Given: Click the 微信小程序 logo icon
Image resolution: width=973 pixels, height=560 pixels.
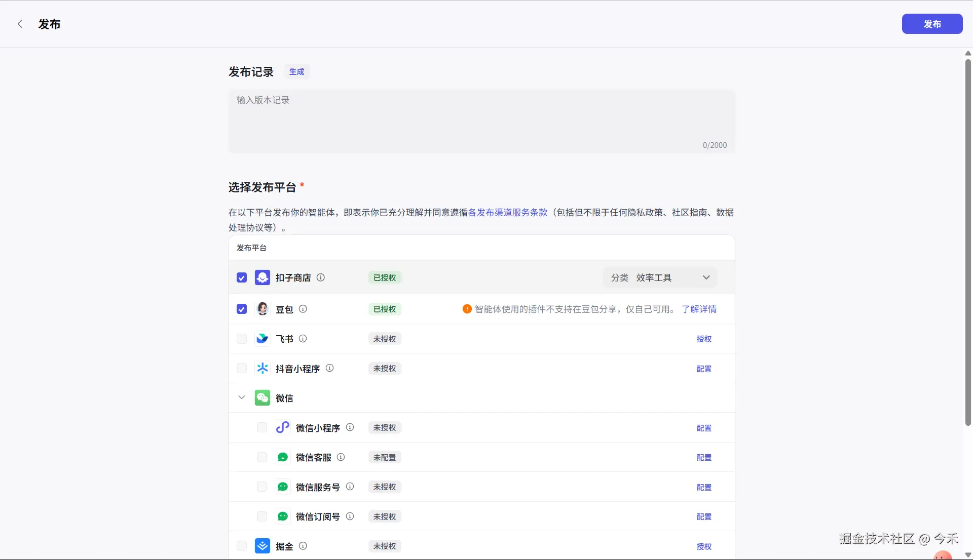Looking at the screenshot, I should (x=282, y=428).
